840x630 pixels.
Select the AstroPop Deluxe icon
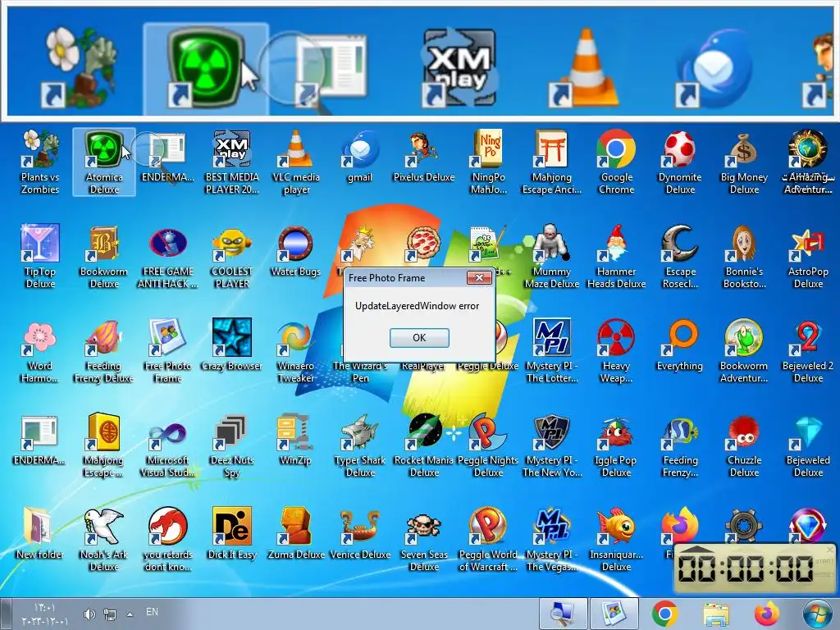[x=808, y=256]
